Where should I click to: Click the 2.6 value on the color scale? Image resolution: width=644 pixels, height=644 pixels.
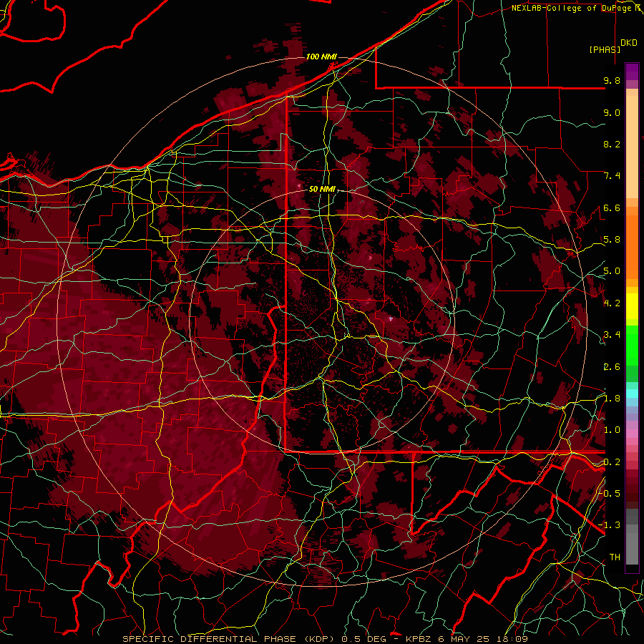(x=612, y=367)
